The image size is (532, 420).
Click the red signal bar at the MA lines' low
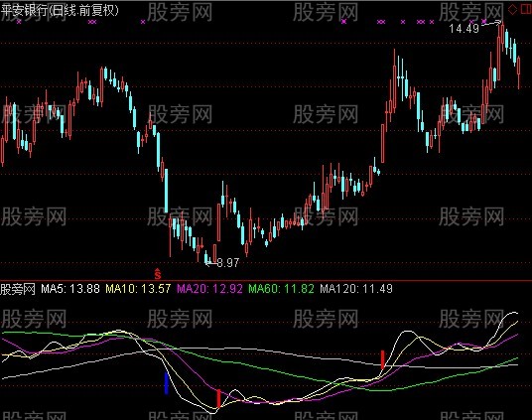pyautogui.click(x=218, y=398)
